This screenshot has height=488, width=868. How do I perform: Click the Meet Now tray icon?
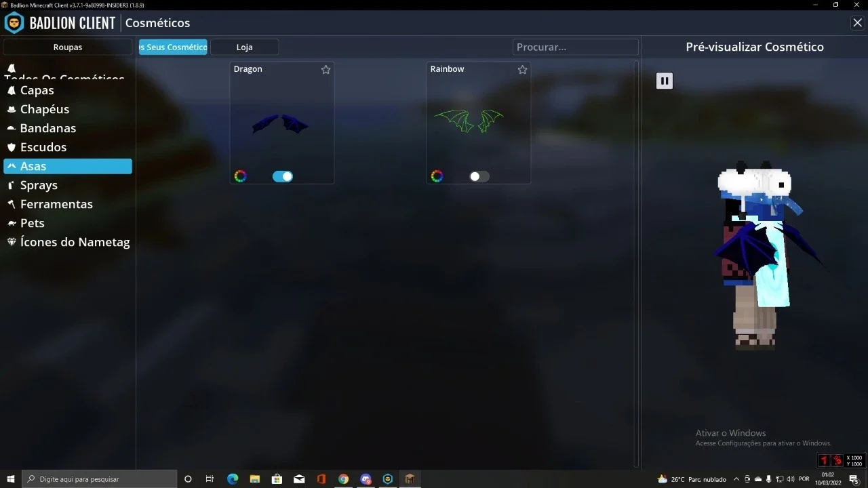pos(747,479)
